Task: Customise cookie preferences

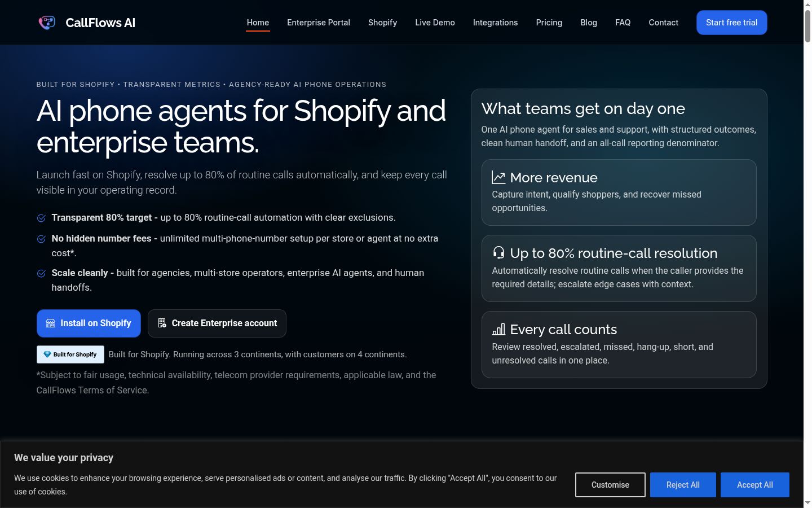Action: [610, 485]
